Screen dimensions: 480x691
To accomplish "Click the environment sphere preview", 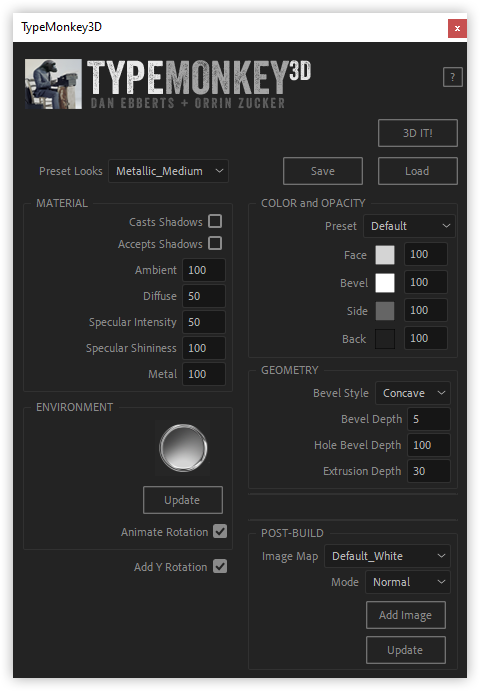I will [183, 448].
